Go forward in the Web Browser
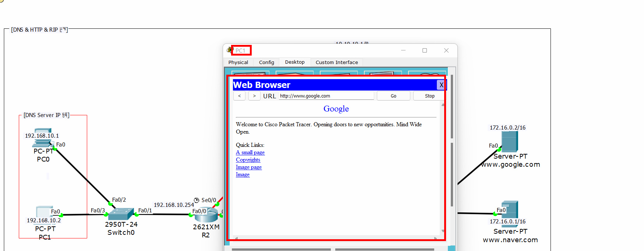The height and width of the screenshot is (251, 644). [x=254, y=96]
